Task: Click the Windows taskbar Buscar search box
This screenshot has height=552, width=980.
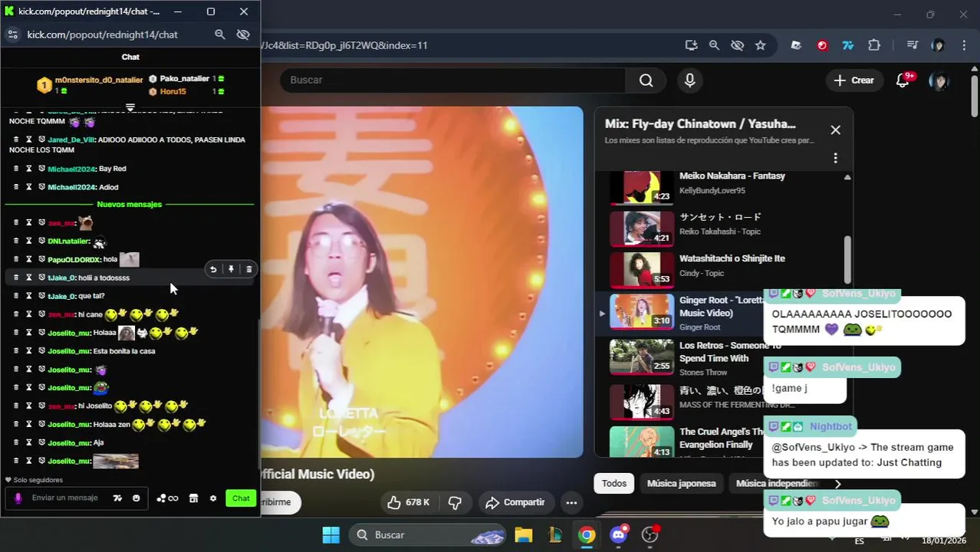Action: (x=428, y=535)
